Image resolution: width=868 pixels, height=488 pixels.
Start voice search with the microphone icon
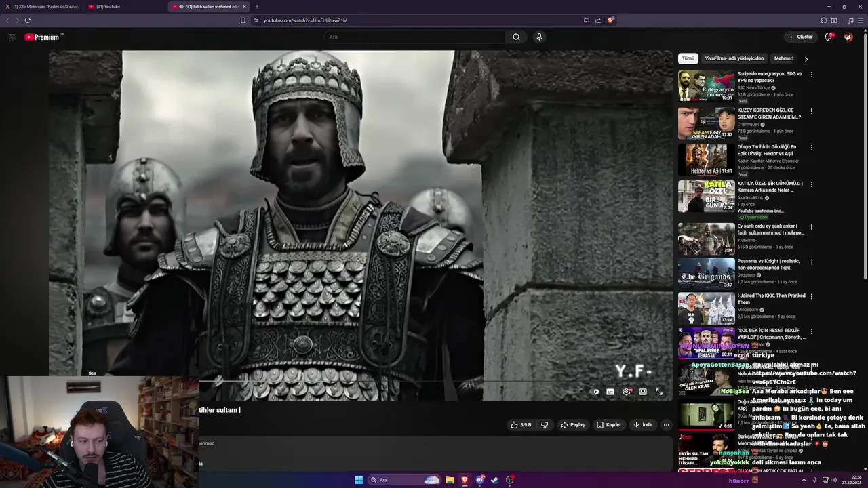(539, 37)
